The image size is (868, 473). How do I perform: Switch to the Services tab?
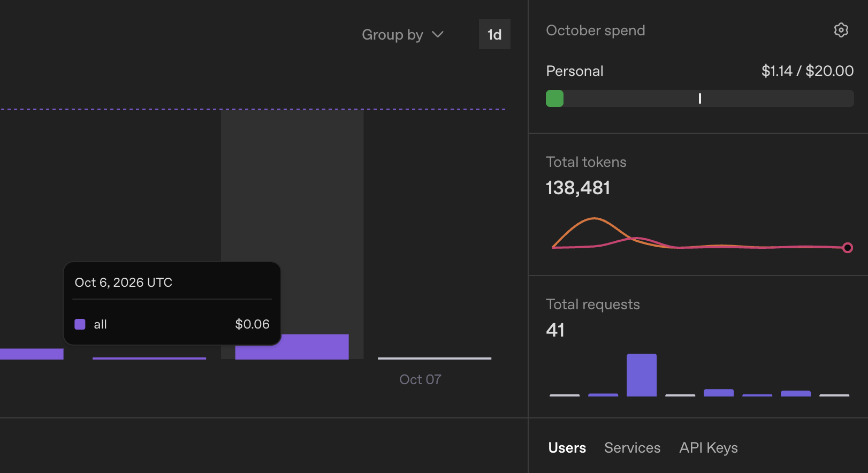pos(632,447)
